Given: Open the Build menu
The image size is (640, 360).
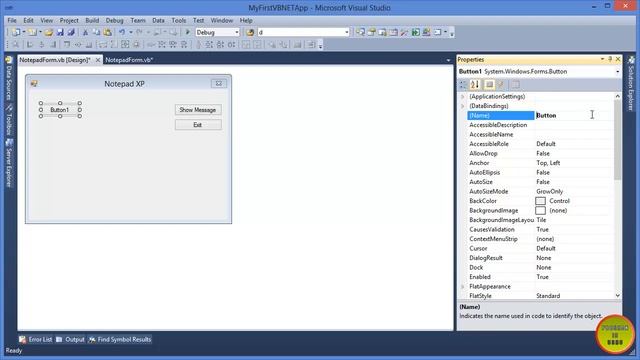Looking at the screenshot, I should (x=92, y=20).
